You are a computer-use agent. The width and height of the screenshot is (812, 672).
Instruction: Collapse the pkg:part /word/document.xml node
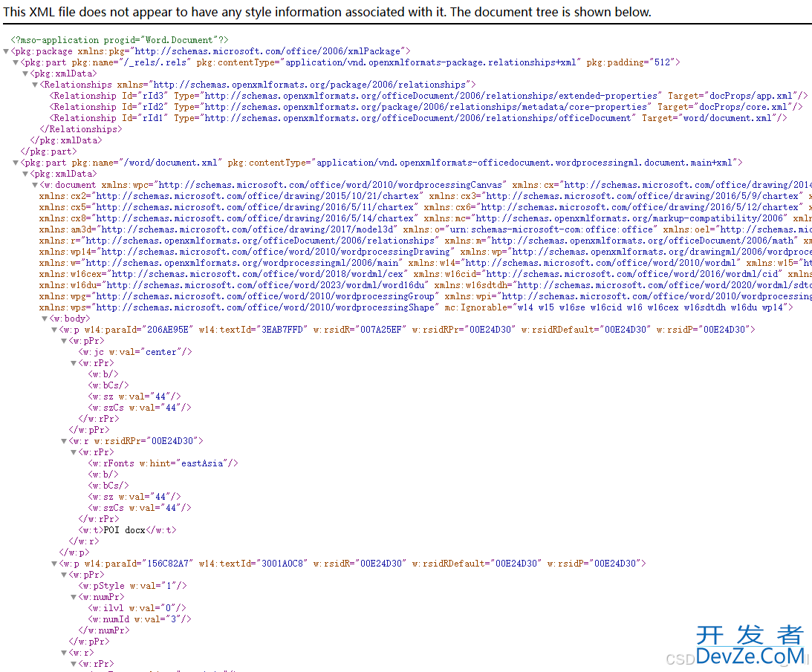pyautogui.click(x=16, y=163)
